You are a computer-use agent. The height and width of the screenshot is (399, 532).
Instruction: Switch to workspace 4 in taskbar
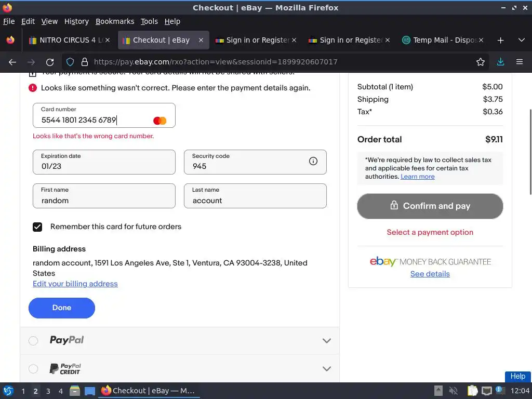click(x=61, y=391)
